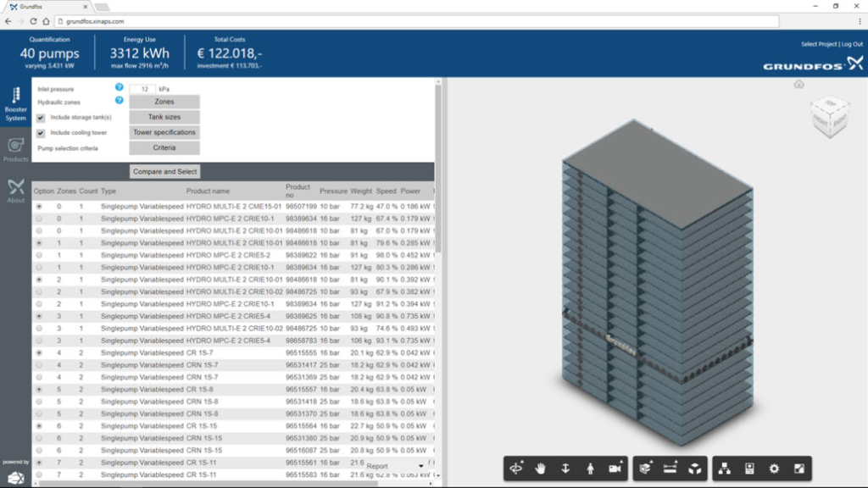Toggle Include cooling tower checkbox
Image resolution: width=868 pixels, height=488 pixels.
[x=41, y=133]
